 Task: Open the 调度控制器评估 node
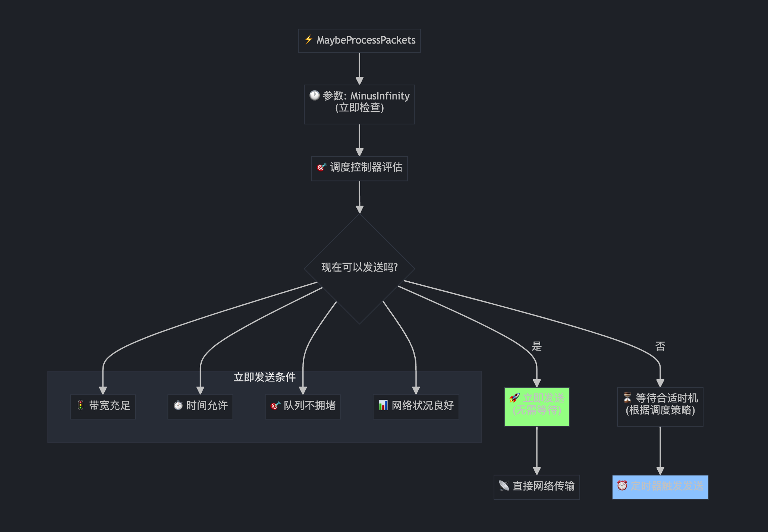point(359,168)
